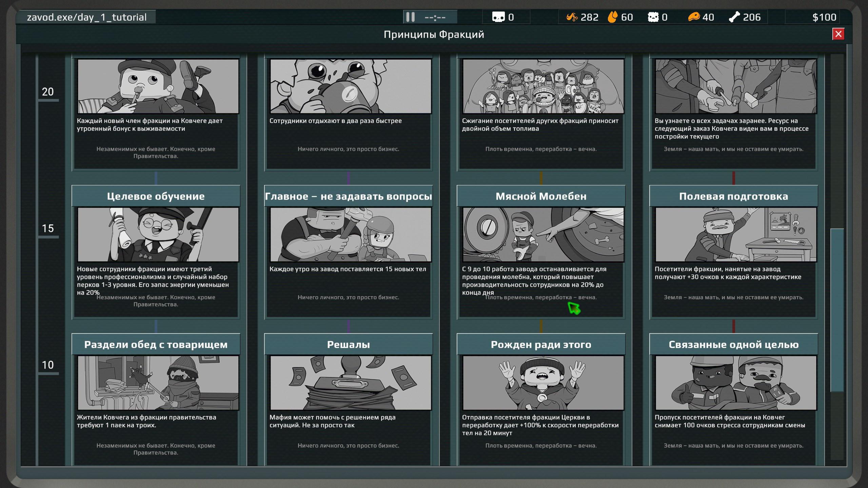Click the meat ration icon showing 40
Screen dimensions: 868x488
coord(694,17)
